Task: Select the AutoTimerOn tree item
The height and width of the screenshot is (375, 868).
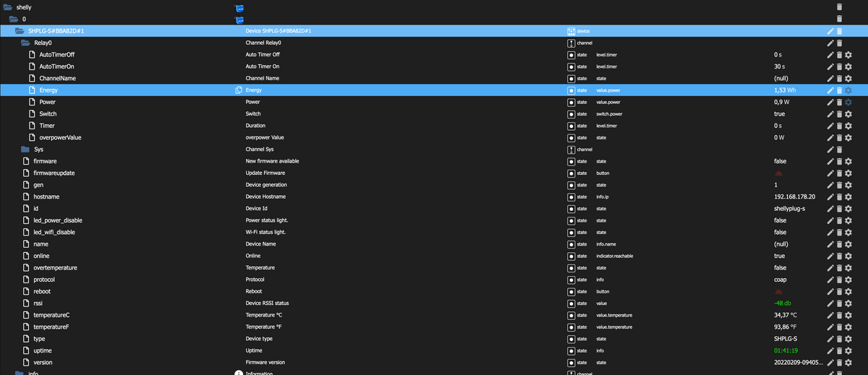Action: tap(56, 66)
